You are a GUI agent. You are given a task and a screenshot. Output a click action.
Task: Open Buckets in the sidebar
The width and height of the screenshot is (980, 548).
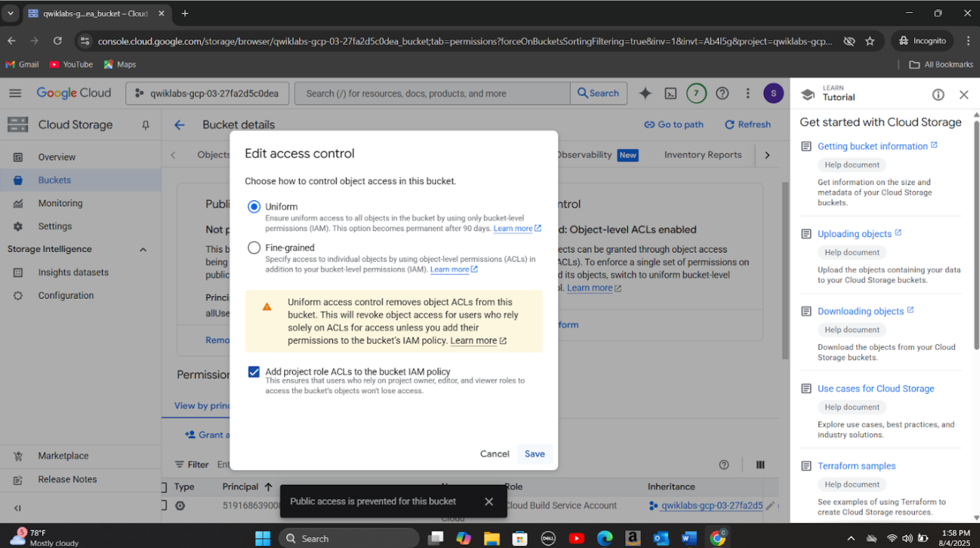click(54, 180)
